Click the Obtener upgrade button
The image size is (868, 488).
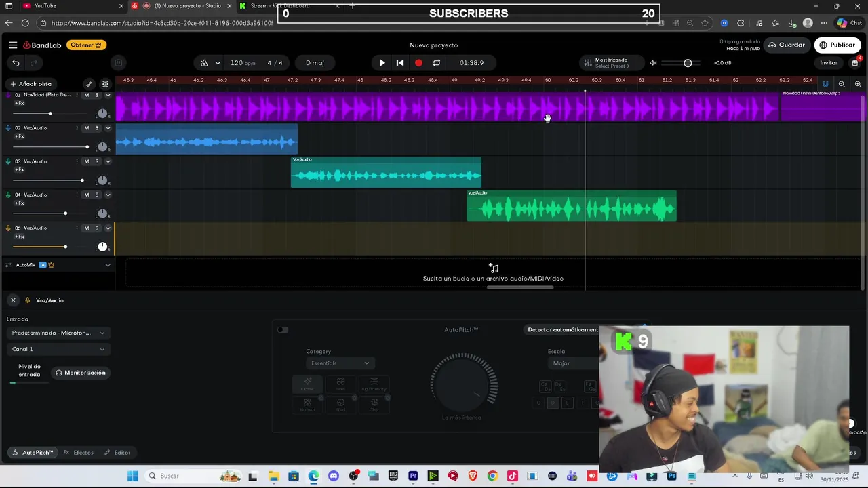point(86,45)
